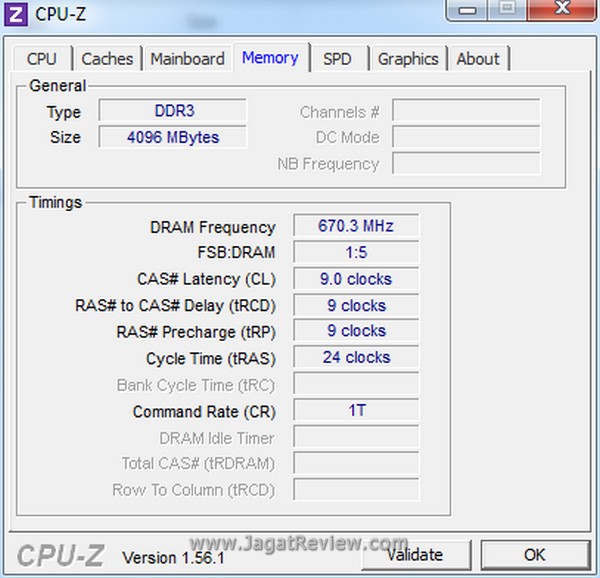
Task: Click the RAS# Precharge (tRP) label
Action: point(196,332)
